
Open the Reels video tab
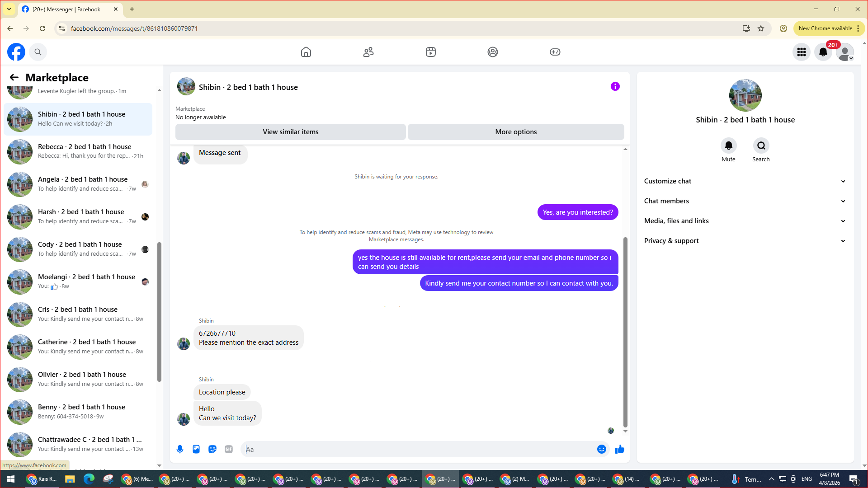click(430, 52)
